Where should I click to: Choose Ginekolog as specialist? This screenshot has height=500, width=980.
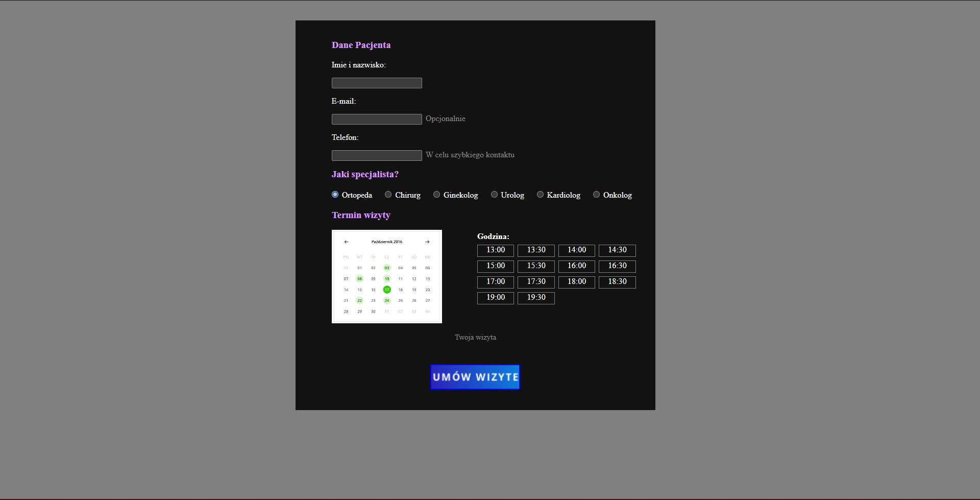(436, 195)
